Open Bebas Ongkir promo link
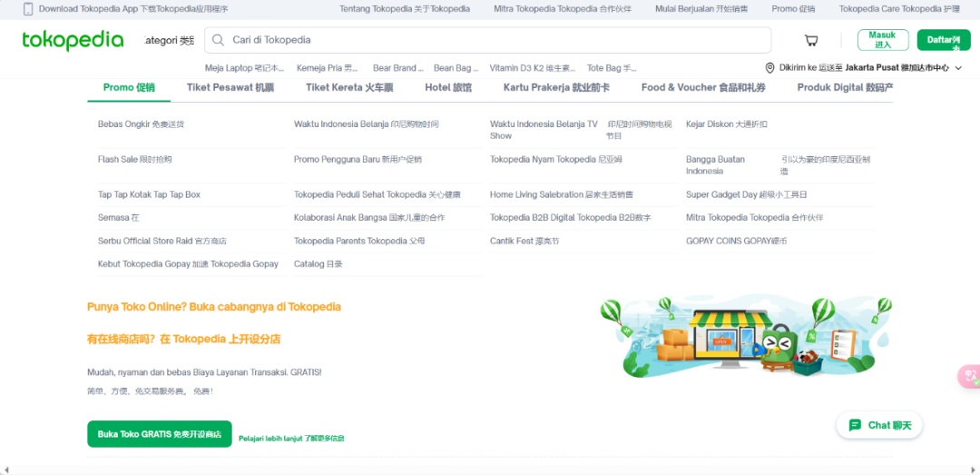 (142, 124)
